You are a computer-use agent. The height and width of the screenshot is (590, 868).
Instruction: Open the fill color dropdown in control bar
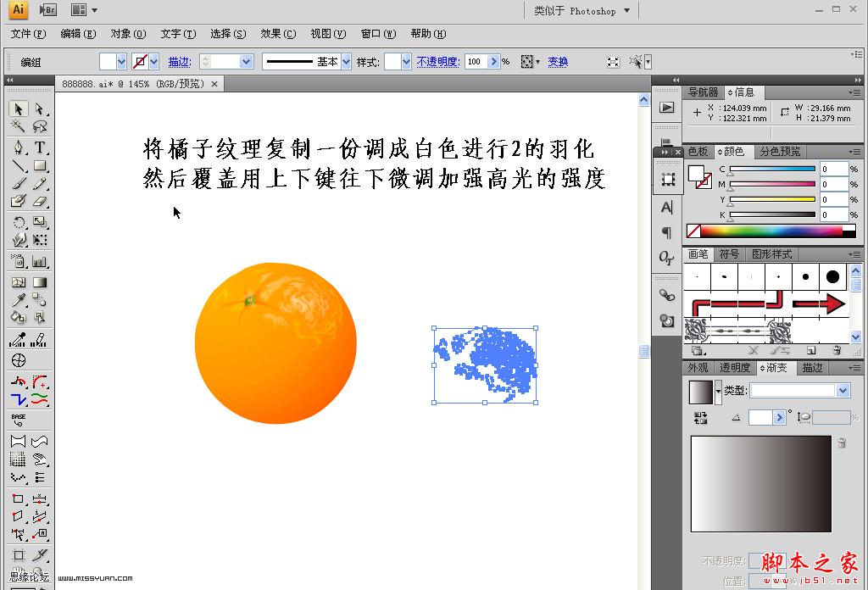coord(122,61)
